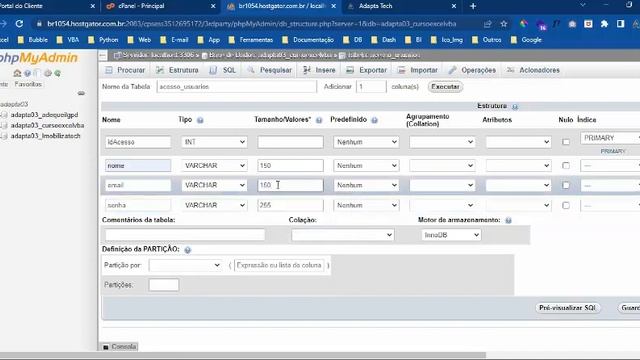Viewport: 640px width, 360px height.
Task: Open Predefinido dropdown for email row
Action: [366, 185]
